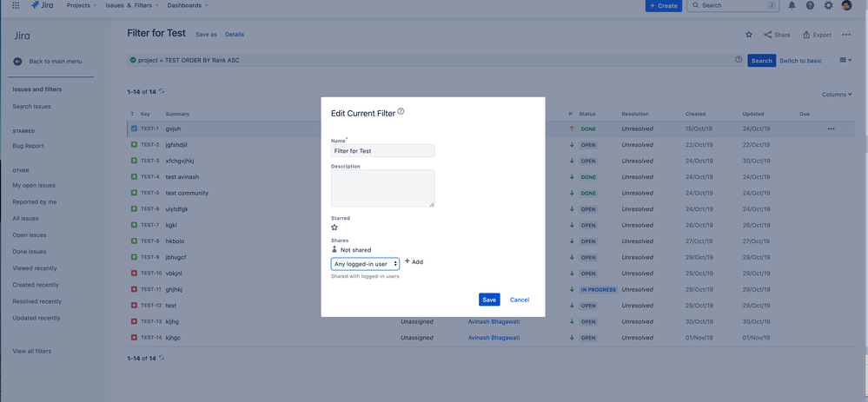Open the app switcher grid icon

16,5
